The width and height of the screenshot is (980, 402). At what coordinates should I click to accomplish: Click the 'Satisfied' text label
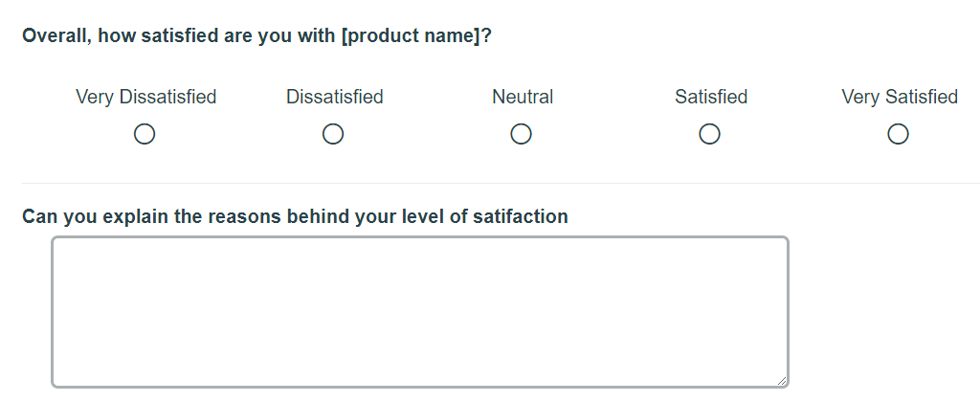click(710, 97)
